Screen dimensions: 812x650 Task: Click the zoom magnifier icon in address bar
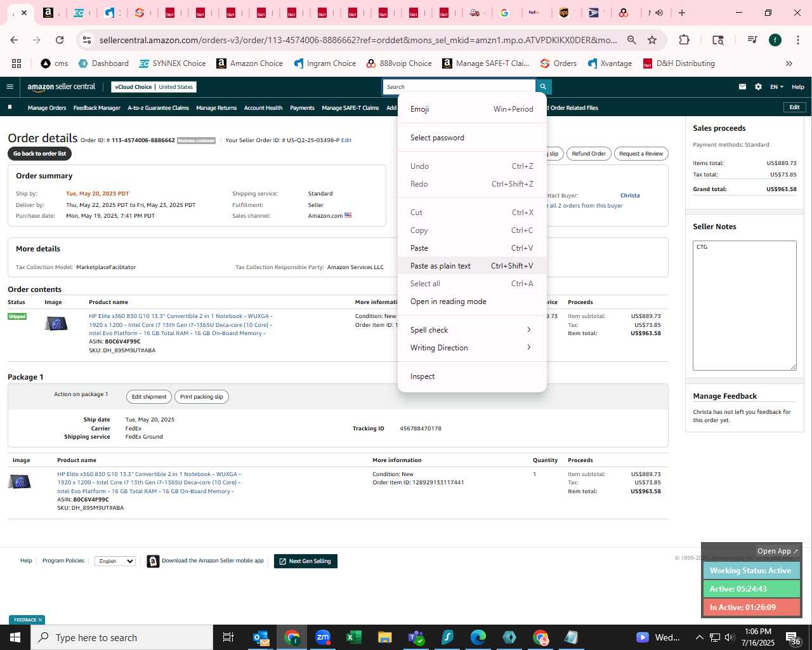click(x=631, y=40)
